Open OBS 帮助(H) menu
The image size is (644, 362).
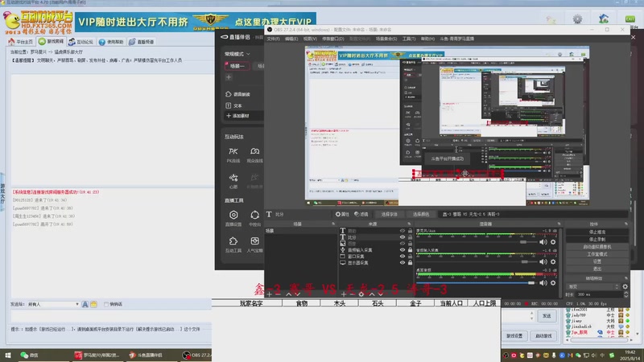427,39
